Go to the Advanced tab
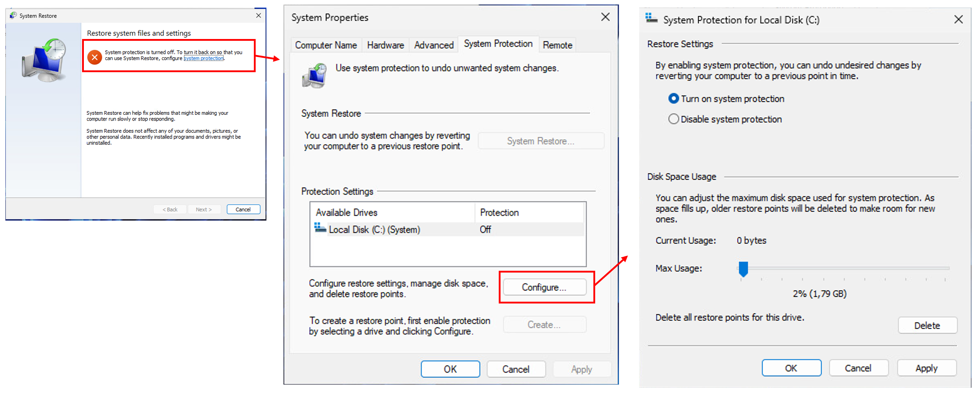 434,45
